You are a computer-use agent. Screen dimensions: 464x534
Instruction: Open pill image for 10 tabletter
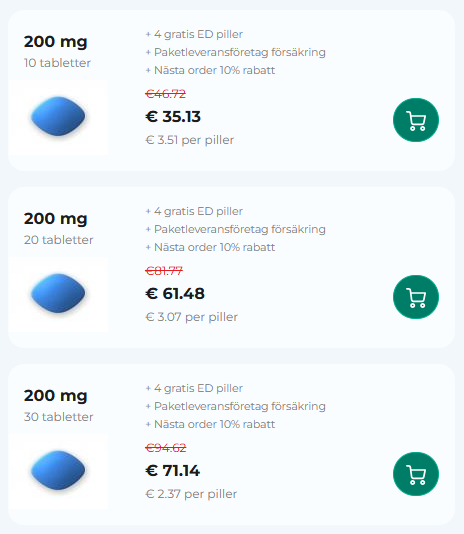coord(58,117)
